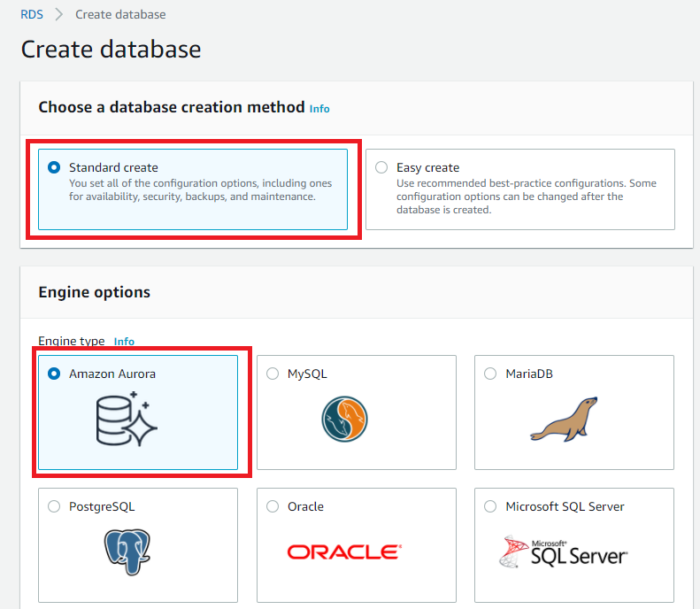
Task: Click the breadcrumb chevron separator after RDS
Action: coord(59,14)
